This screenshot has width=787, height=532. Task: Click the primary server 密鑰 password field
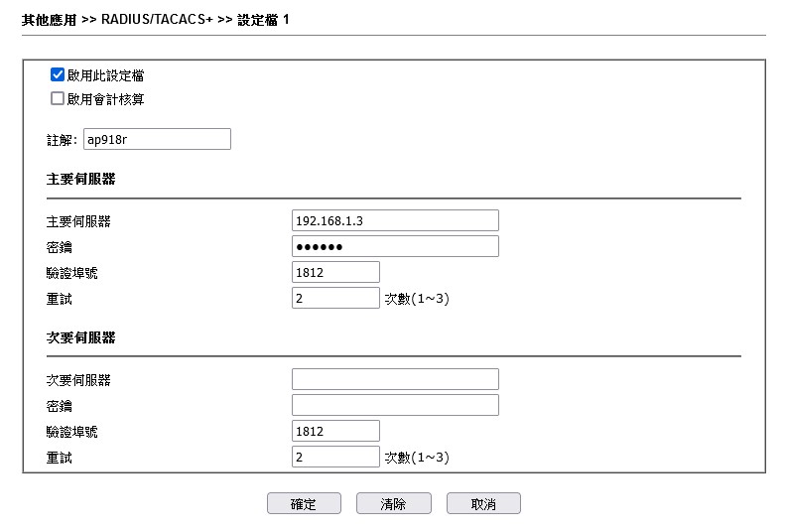point(395,246)
